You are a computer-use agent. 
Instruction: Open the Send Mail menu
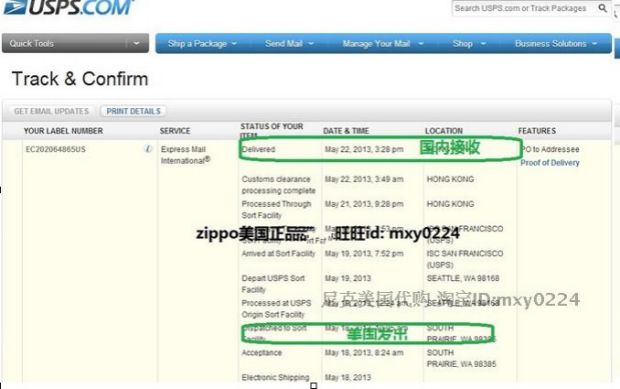pos(289,43)
